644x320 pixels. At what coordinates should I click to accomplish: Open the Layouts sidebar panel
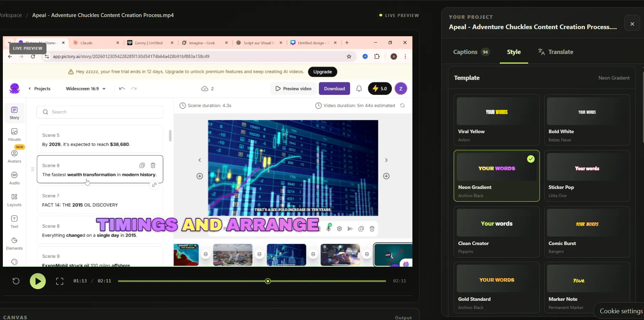(15, 200)
